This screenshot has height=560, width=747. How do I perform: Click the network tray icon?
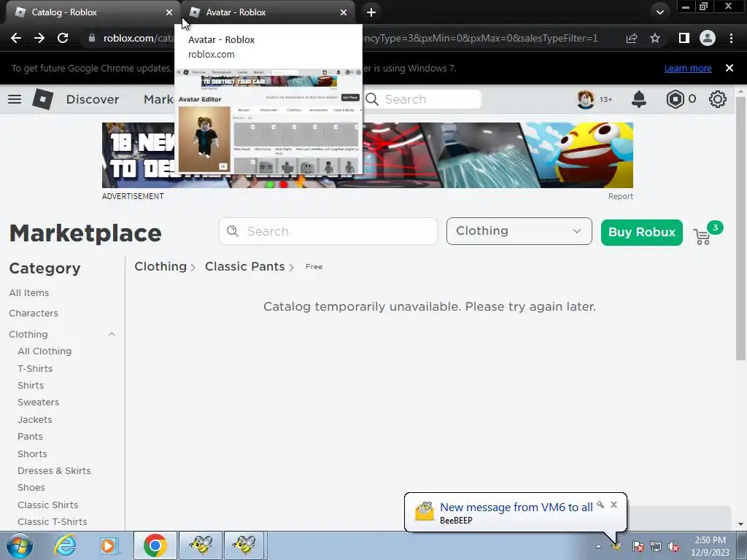[656, 547]
